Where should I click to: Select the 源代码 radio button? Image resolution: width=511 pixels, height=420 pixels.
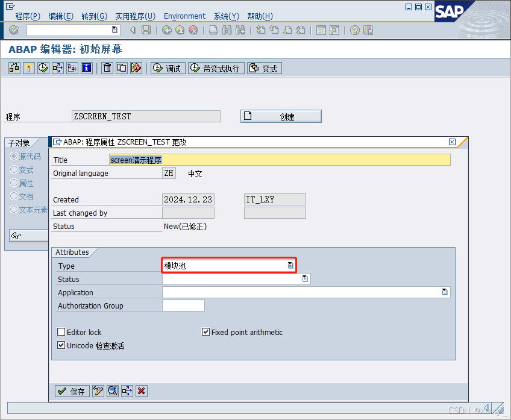[x=14, y=157]
